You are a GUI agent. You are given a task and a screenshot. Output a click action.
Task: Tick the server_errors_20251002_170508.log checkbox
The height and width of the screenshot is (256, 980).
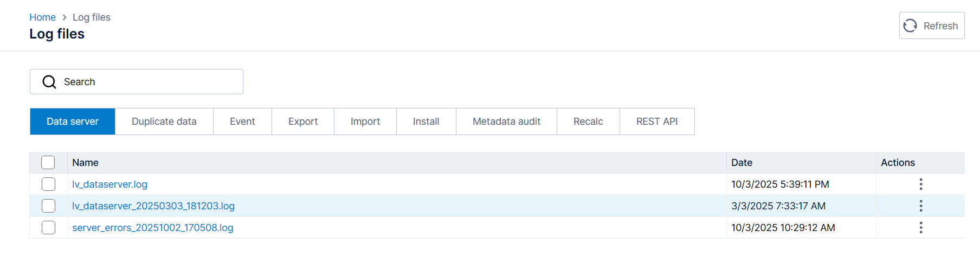pyautogui.click(x=48, y=228)
